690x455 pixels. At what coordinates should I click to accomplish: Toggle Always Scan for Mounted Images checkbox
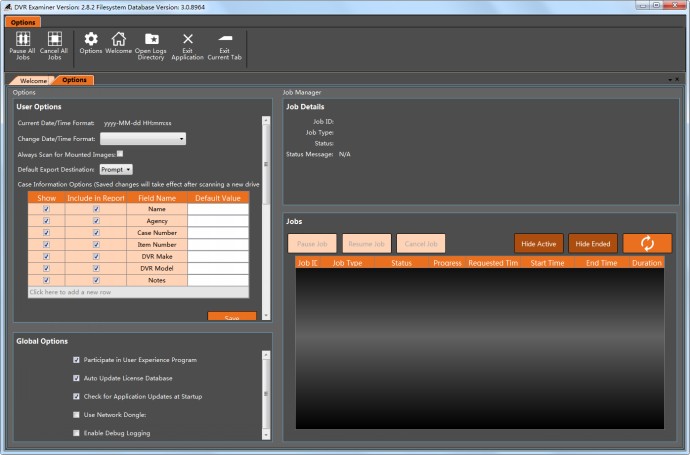click(120, 154)
